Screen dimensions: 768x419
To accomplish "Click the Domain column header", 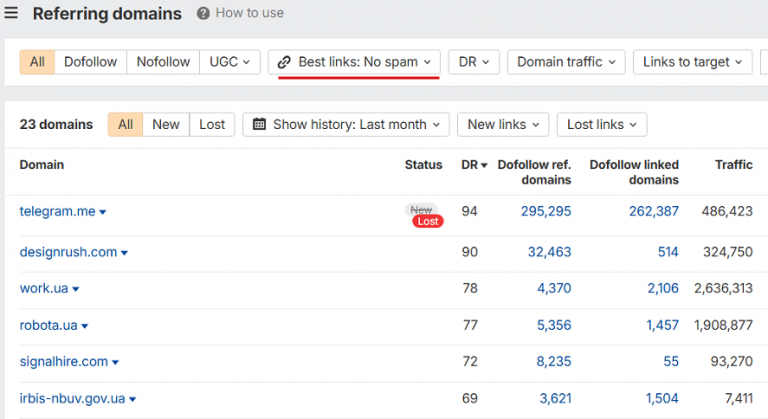I will 42,165.
